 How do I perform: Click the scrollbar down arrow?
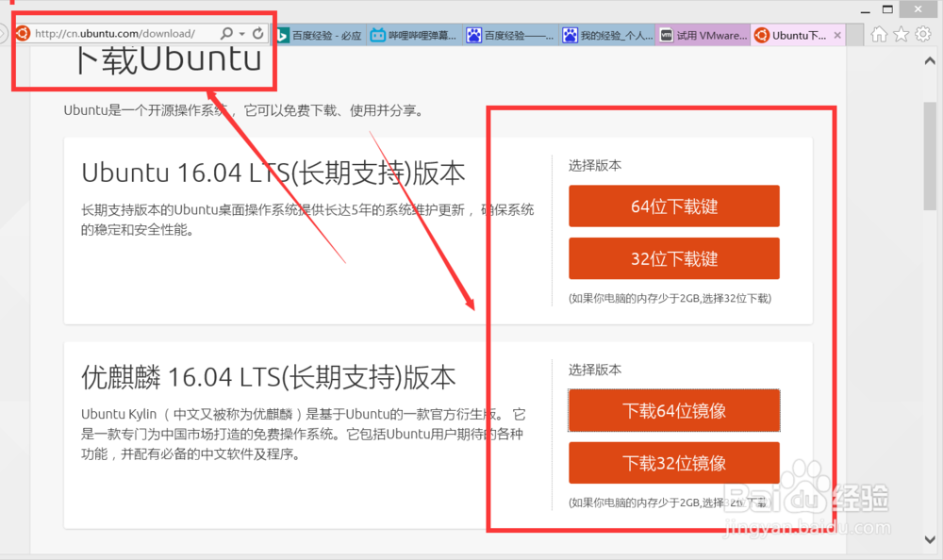[930, 539]
